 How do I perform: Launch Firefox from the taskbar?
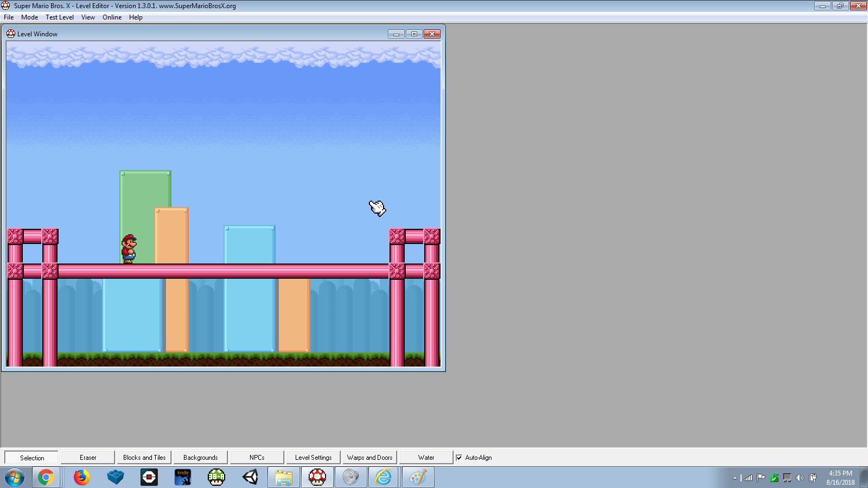point(82,478)
